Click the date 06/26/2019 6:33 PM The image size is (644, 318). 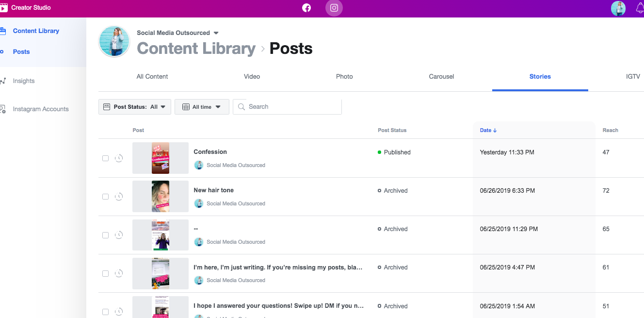coord(507,191)
